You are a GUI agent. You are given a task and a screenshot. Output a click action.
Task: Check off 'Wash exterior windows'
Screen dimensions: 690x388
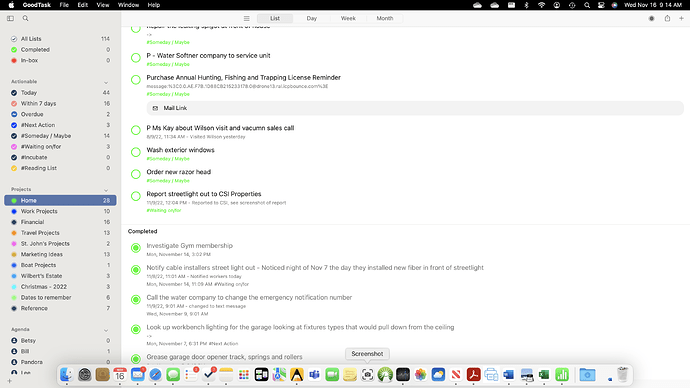click(136, 152)
